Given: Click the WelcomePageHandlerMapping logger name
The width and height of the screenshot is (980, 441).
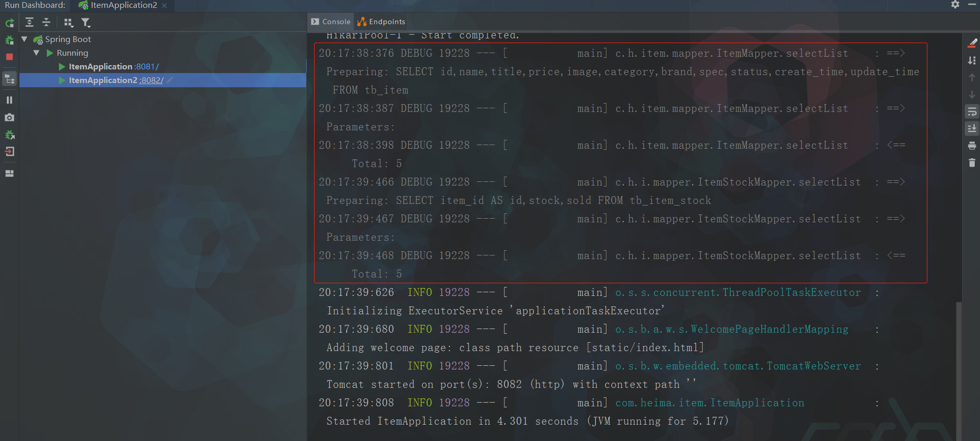Looking at the screenshot, I should click(x=732, y=329).
